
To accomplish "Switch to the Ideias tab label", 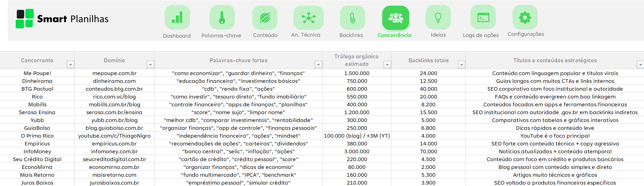I will (x=438, y=35).
